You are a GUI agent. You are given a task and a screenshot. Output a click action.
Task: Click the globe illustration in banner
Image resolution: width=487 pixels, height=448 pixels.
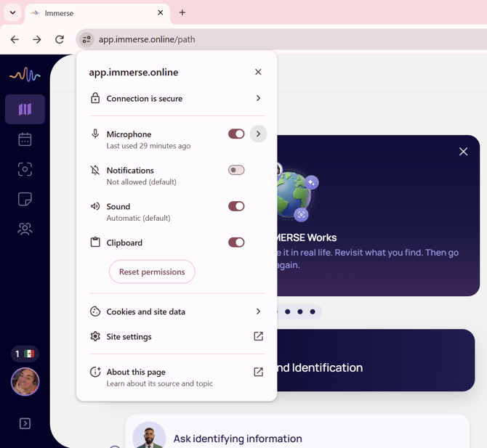(295, 195)
